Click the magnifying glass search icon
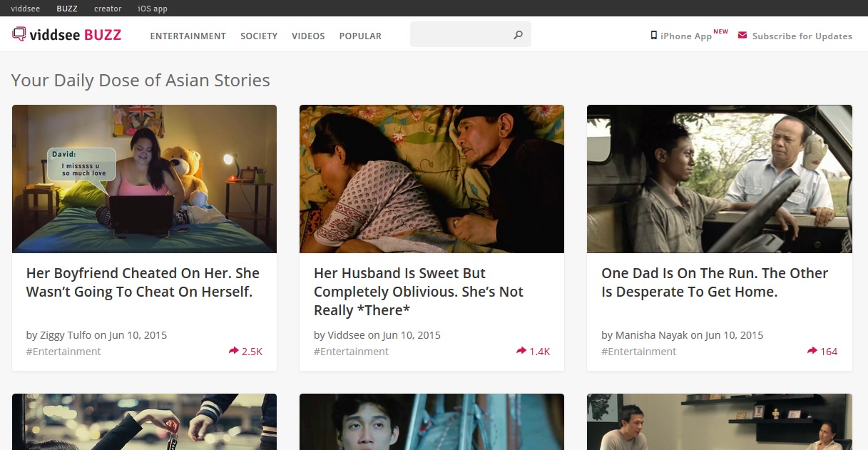This screenshot has height=450, width=868. click(518, 34)
